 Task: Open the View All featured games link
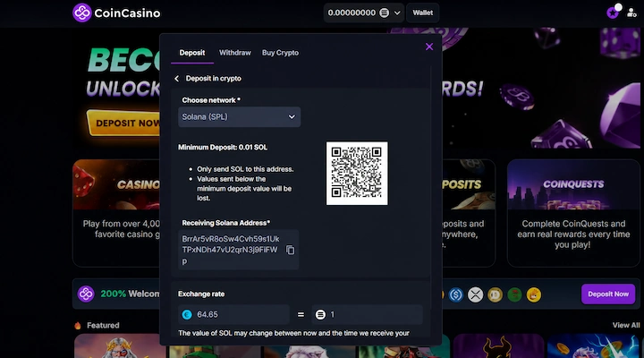click(x=626, y=325)
